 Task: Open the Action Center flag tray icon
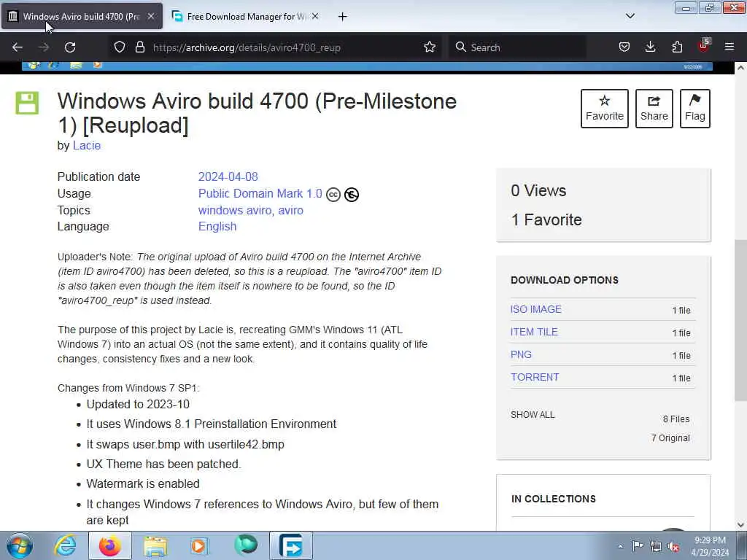(x=637, y=546)
